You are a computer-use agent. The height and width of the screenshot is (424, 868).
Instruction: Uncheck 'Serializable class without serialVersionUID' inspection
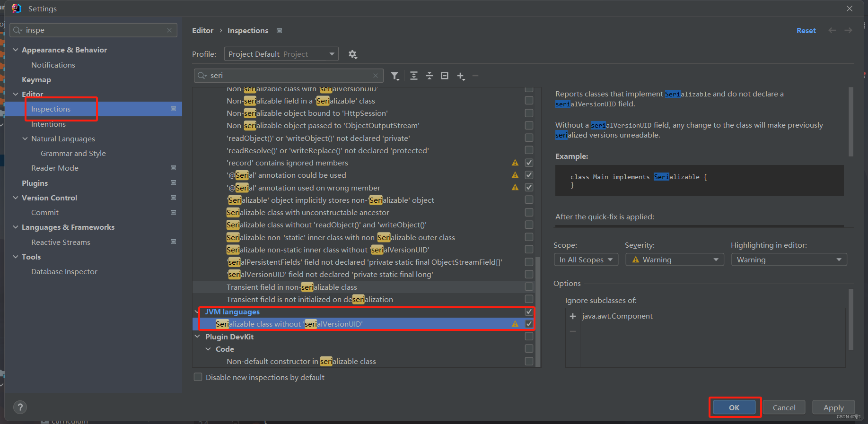click(x=529, y=324)
